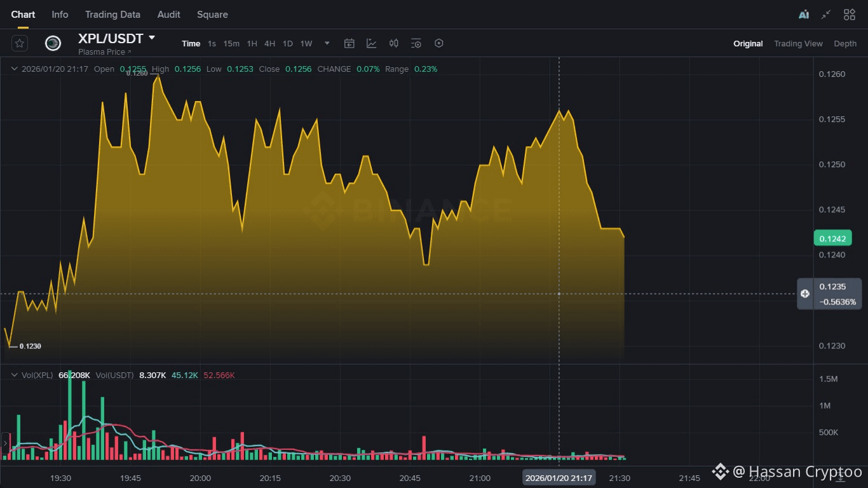Click the 2026/01/20 21:17 time marker

click(x=559, y=478)
